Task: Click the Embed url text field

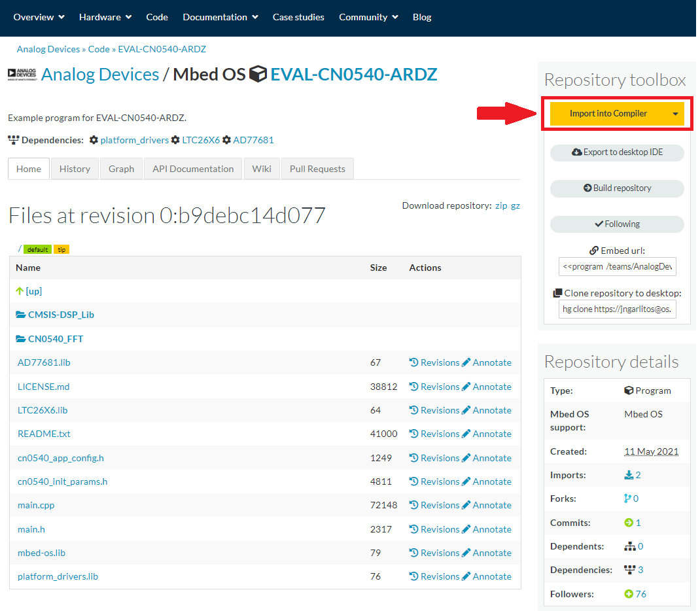Action: pos(617,267)
